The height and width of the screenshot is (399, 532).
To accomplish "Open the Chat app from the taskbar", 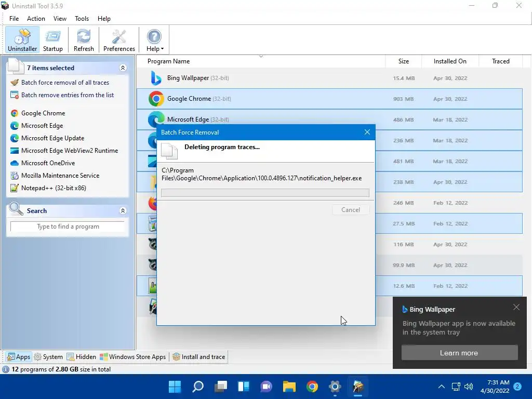I will click(x=267, y=387).
